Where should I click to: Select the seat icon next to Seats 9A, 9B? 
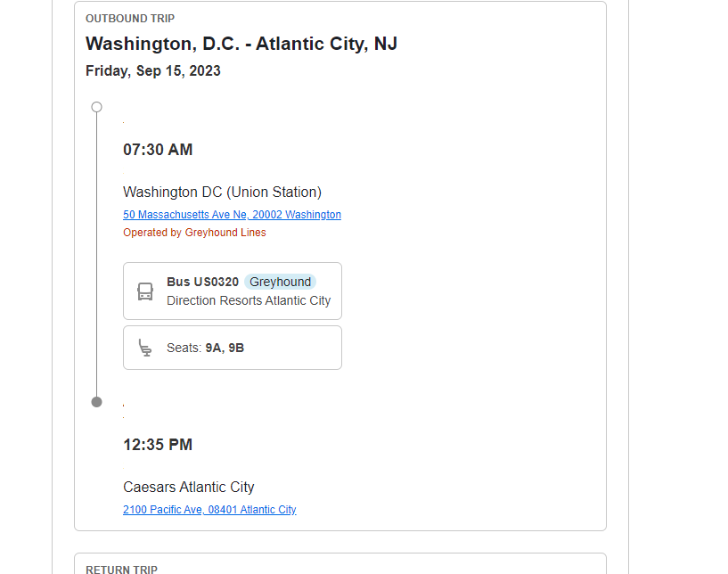click(144, 347)
